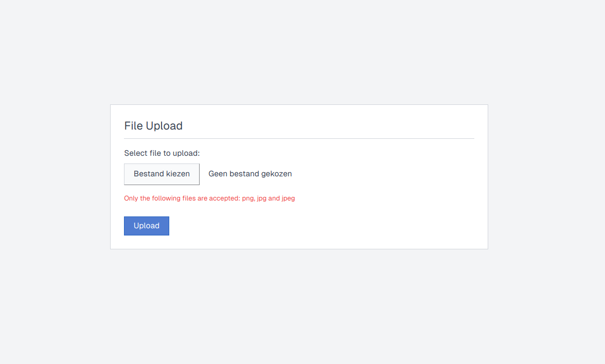Click the horizontal divider under File Upload
The image size is (605, 364).
coord(299,139)
